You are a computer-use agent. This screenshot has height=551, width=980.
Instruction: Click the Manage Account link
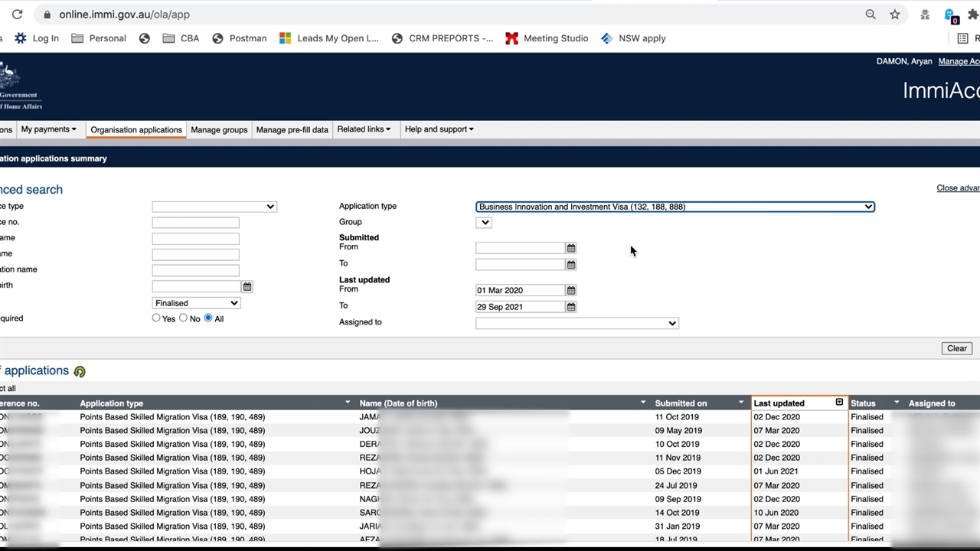click(x=959, y=62)
